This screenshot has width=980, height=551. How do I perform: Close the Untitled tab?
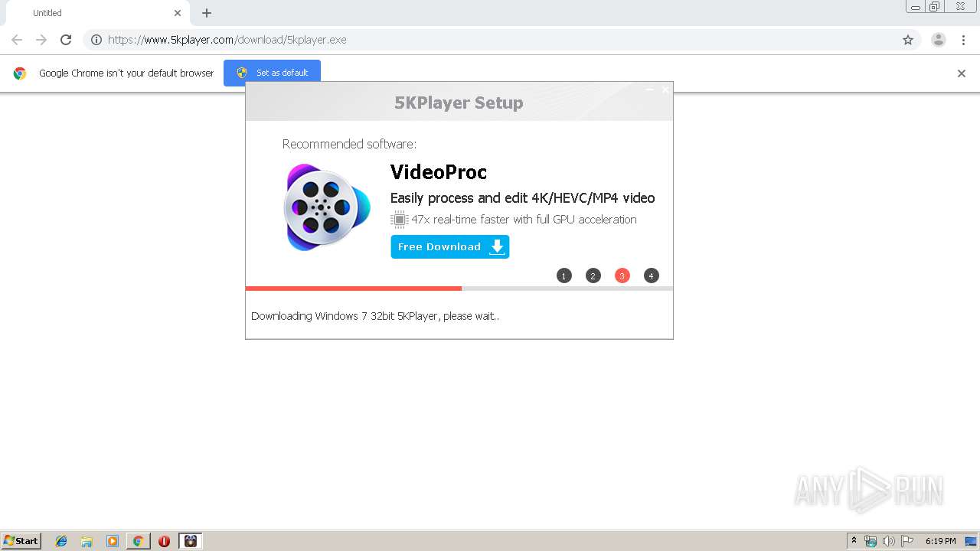pyautogui.click(x=178, y=13)
